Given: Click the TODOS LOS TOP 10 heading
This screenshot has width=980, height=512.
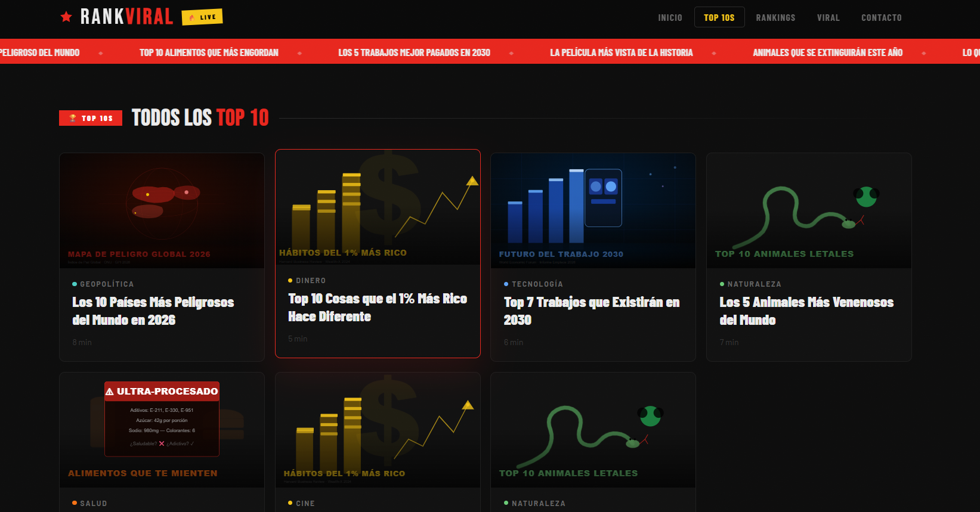Looking at the screenshot, I should [x=200, y=118].
